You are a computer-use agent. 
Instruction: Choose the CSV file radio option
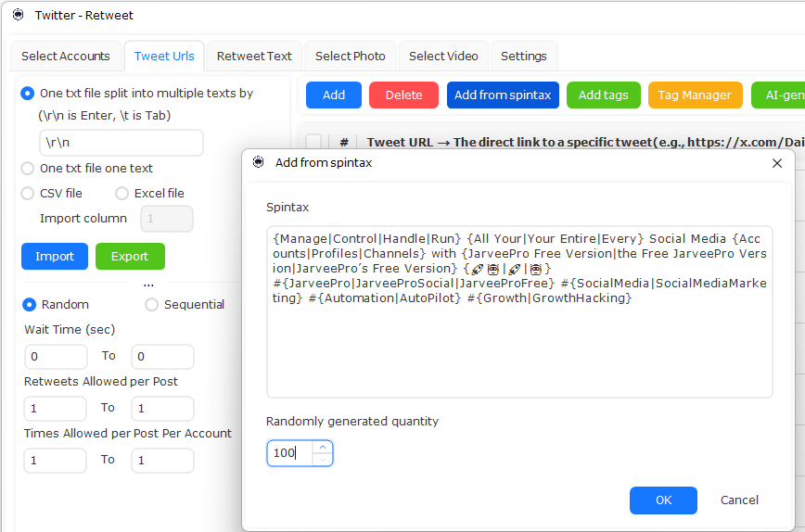28,194
